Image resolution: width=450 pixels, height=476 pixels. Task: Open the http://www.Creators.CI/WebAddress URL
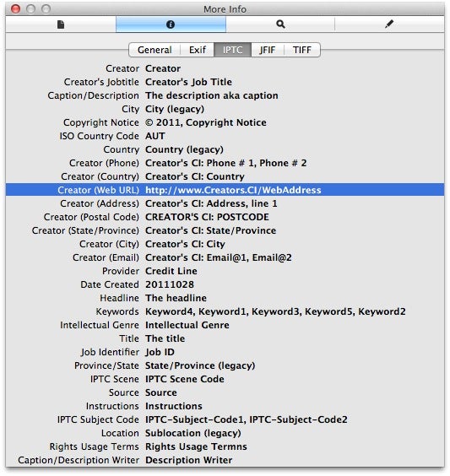pyautogui.click(x=233, y=190)
